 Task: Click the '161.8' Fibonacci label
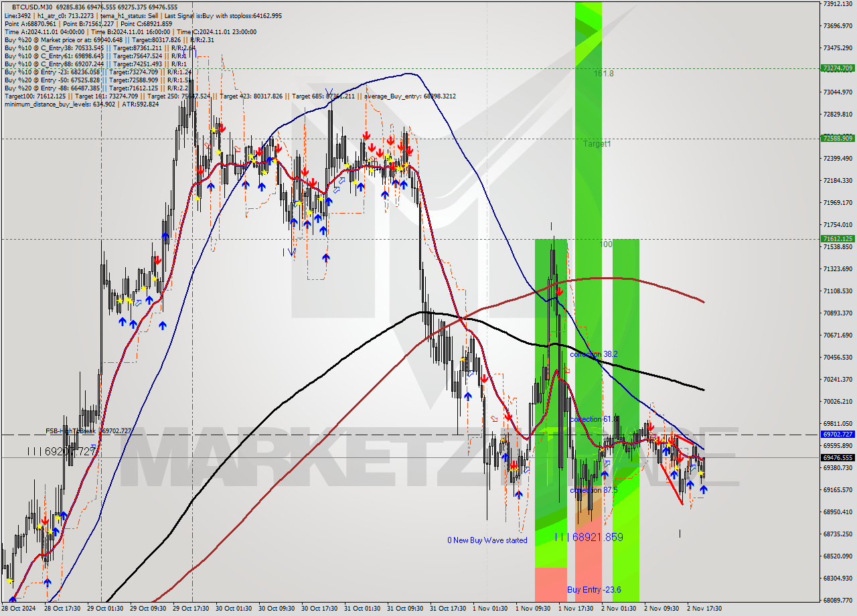pyautogui.click(x=603, y=74)
